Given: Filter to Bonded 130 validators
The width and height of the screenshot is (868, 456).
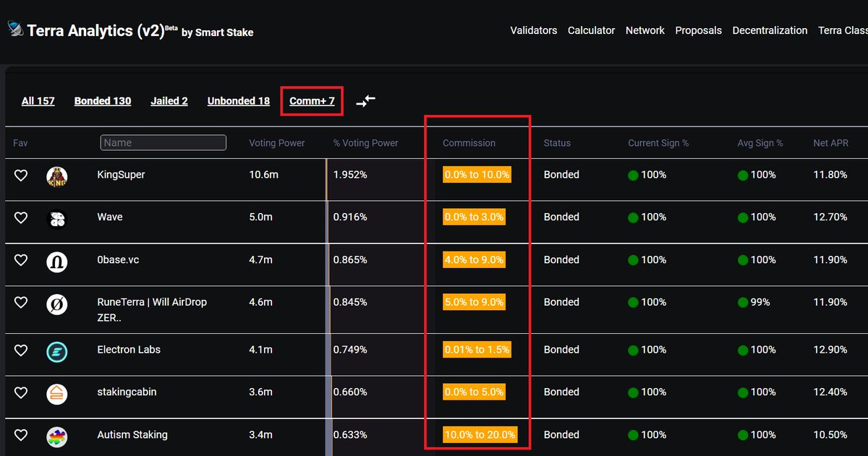Looking at the screenshot, I should click(103, 101).
